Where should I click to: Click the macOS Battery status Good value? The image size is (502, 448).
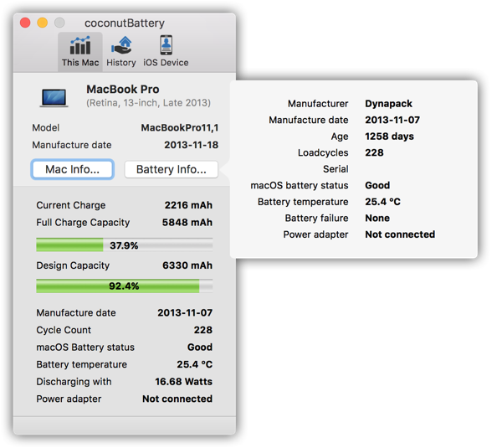pos(200,347)
